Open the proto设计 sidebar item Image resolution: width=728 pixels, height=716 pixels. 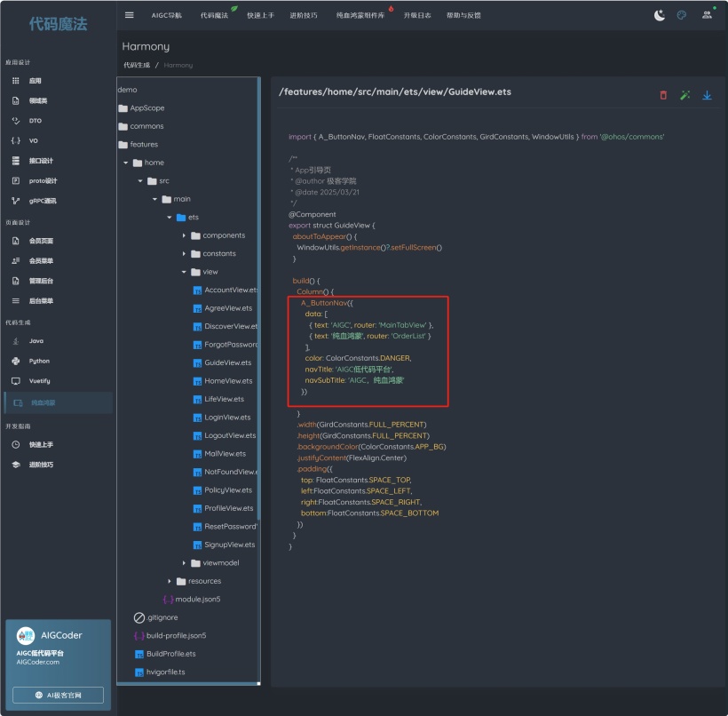coord(42,180)
